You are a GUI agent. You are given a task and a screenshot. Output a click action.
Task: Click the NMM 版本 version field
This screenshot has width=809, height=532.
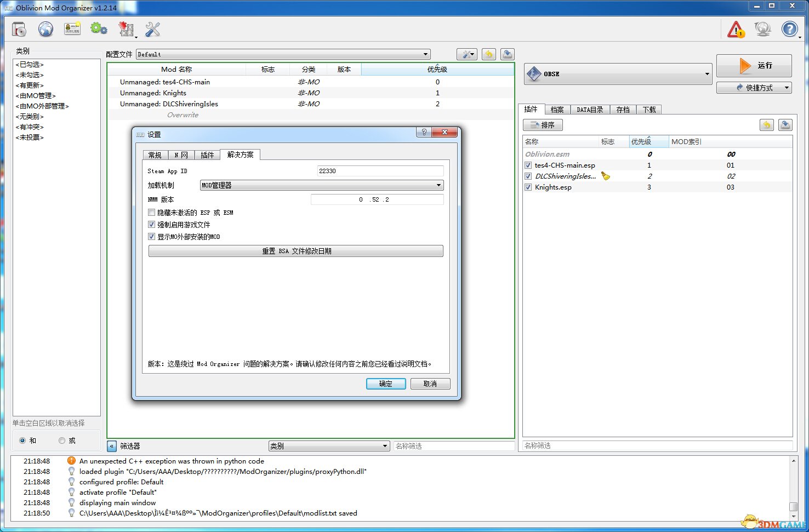(377, 199)
